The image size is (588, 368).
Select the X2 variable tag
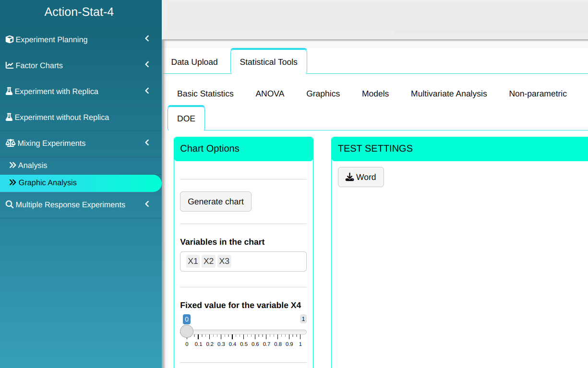tap(208, 261)
